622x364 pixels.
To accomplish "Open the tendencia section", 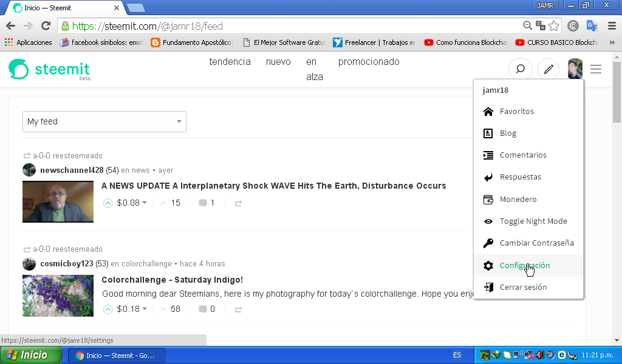I will click(230, 62).
